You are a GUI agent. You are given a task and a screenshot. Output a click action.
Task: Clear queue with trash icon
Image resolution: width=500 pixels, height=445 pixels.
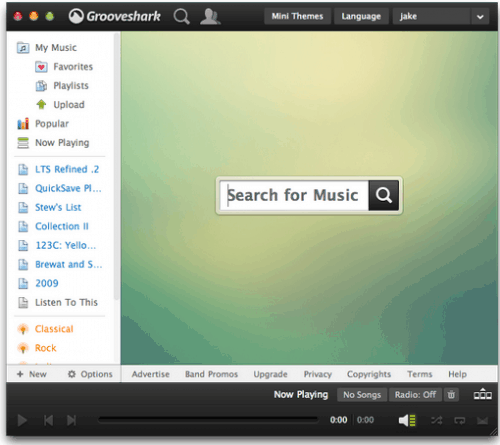coord(451,395)
